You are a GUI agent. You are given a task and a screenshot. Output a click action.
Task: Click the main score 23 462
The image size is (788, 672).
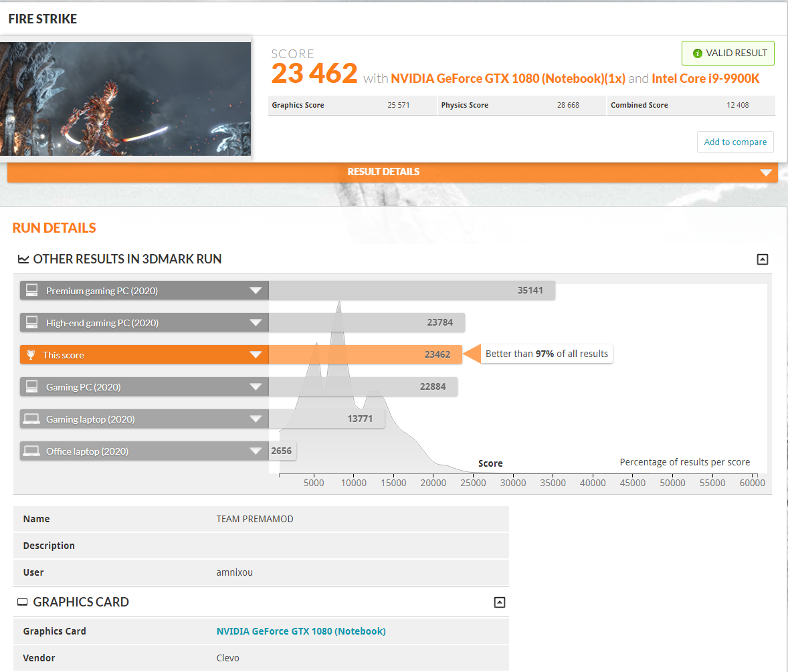coord(314,74)
